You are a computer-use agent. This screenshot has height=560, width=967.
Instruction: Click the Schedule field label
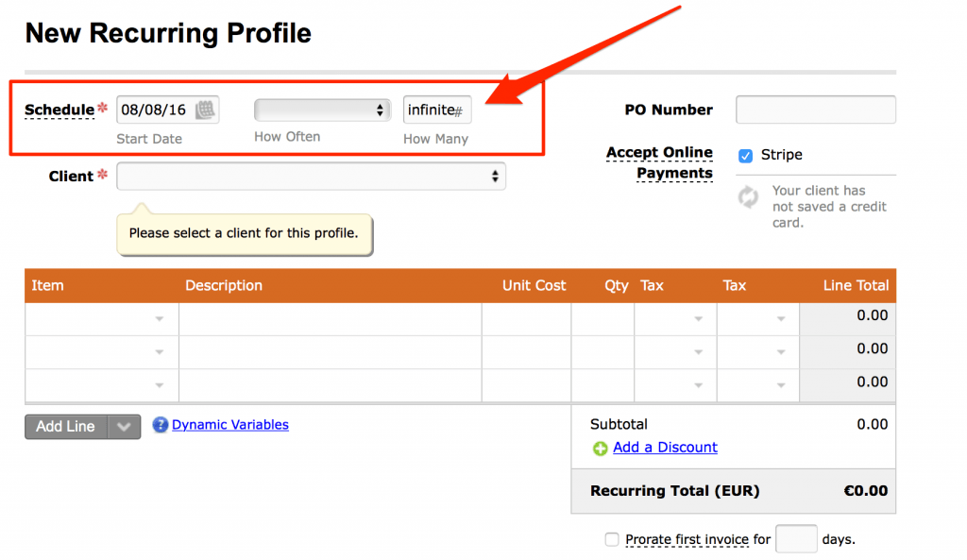click(59, 110)
